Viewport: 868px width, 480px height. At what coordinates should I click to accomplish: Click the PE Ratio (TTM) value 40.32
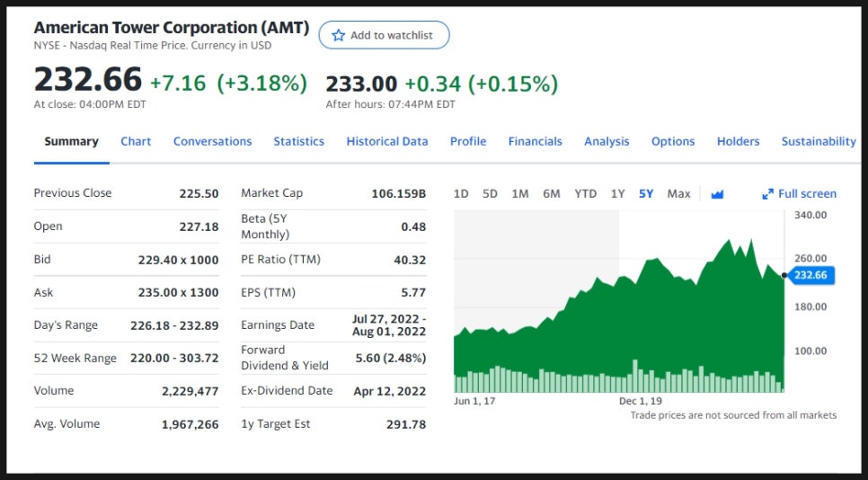coord(410,260)
